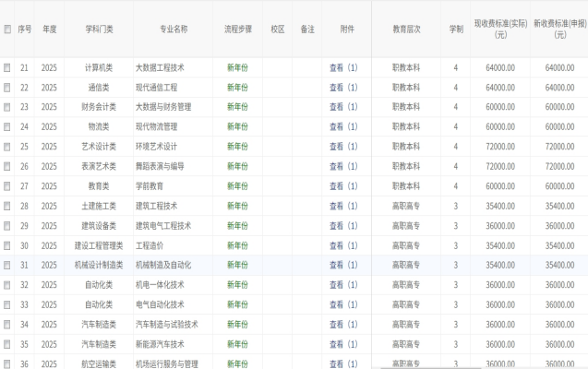Sort by the 流程步骤 column header
The width and height of the screenshot is (588, 369).
pyautogui.click(x=237, y=30)
